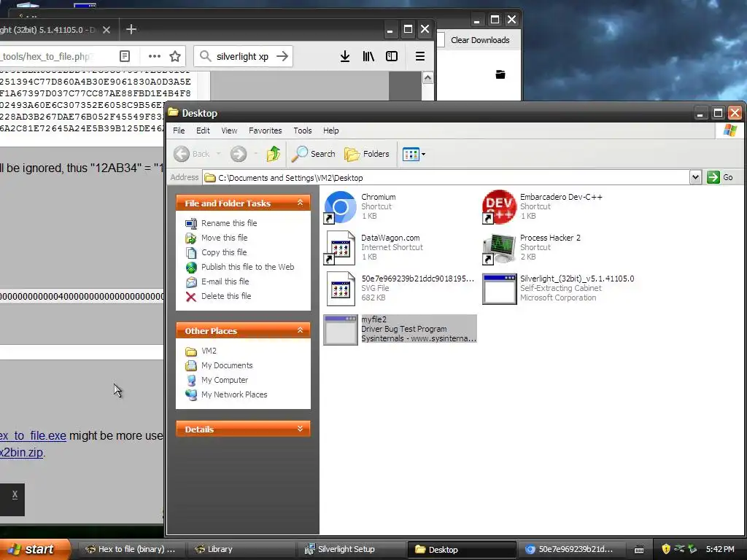Open the Tools menu in Desktop window

(303, 131)
